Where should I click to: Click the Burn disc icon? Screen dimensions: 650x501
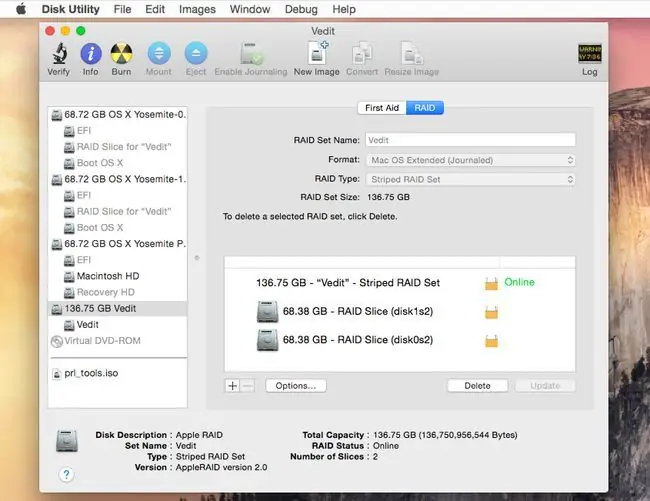point(121,54)
